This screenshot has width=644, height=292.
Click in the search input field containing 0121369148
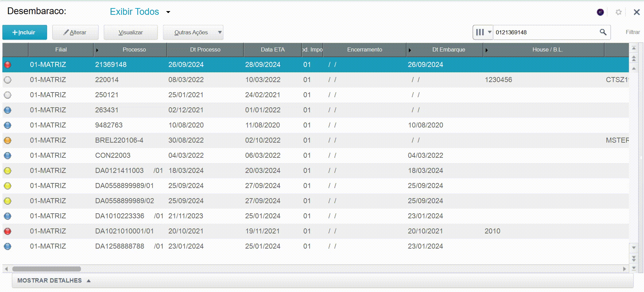(x=546, y=32)
